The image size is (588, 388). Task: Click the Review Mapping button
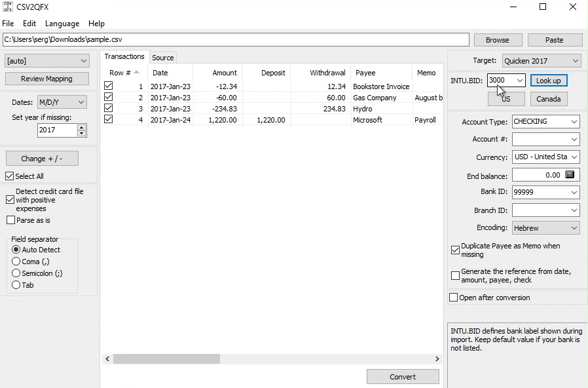pos(47,79)
